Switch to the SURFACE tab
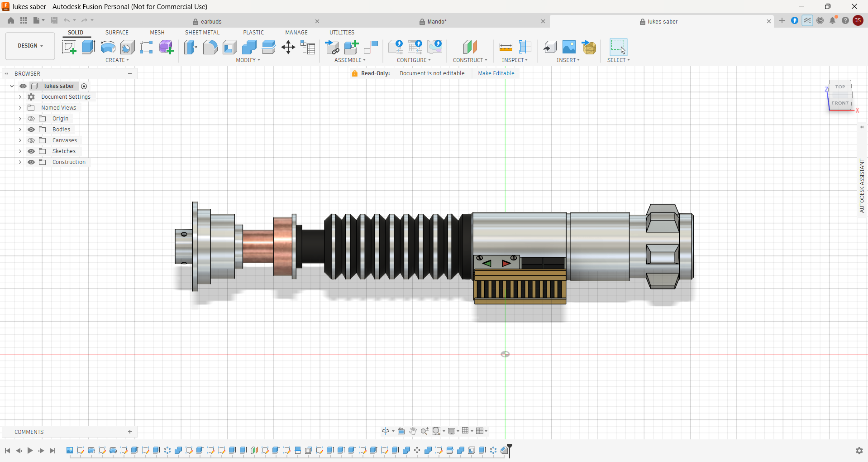 [x=117, y=33]
